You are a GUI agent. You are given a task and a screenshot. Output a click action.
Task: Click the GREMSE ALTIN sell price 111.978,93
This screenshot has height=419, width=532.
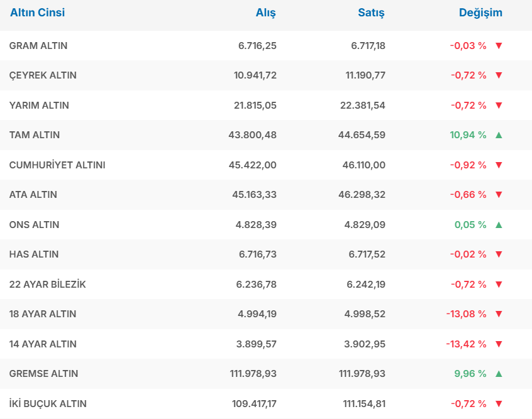click(x=362, y=374)
